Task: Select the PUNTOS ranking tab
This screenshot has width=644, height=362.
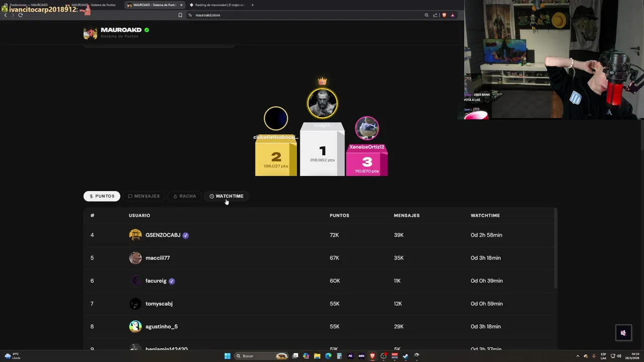Action: coord(102,196)
